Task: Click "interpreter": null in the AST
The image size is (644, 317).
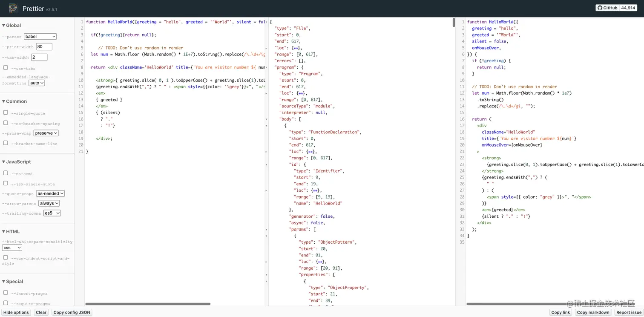Action: click(x=303, y=112)
